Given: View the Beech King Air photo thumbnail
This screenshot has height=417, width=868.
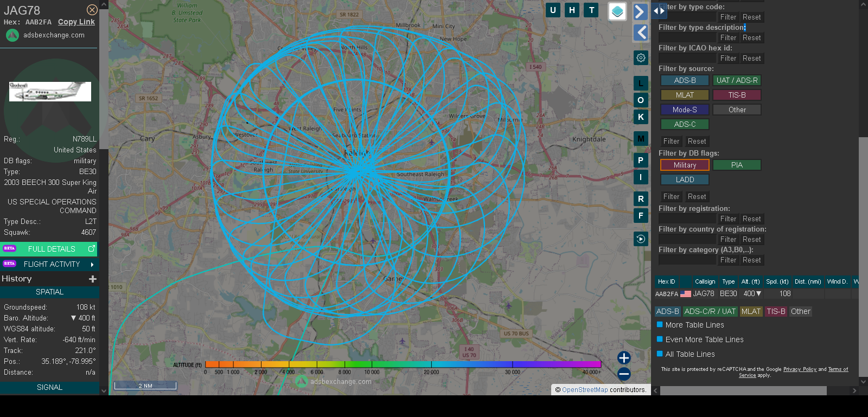Looking at the screenshot, I should click(50, 92).
